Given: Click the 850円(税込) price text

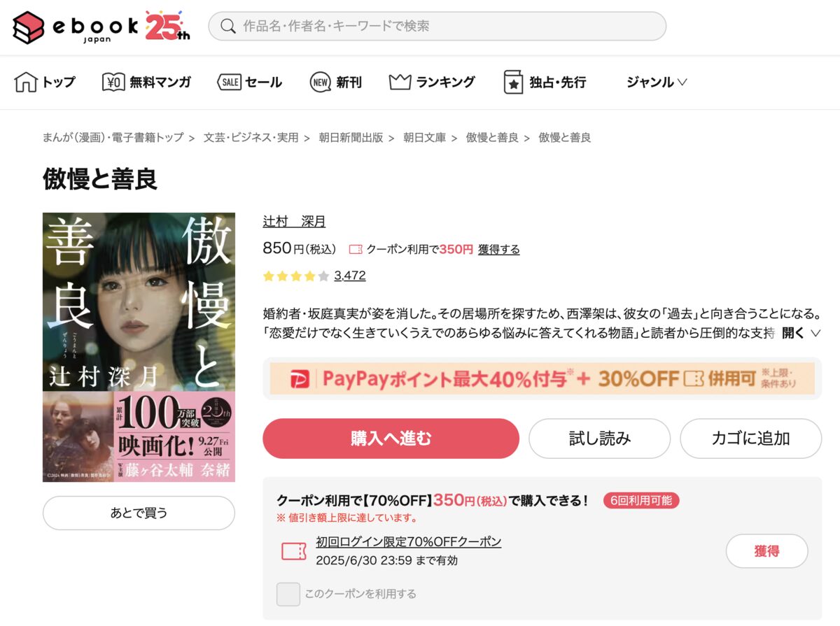Looking at the screenshot, I should coord(300,248).
